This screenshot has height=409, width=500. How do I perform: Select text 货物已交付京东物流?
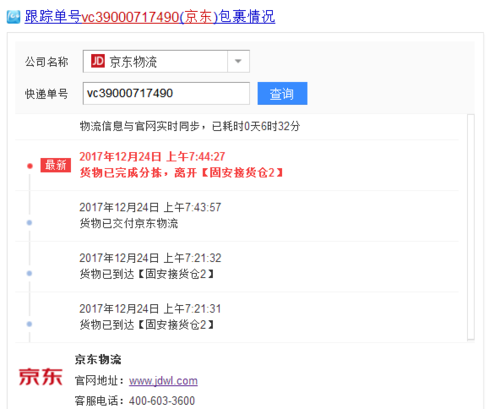[x=129, y=223]
